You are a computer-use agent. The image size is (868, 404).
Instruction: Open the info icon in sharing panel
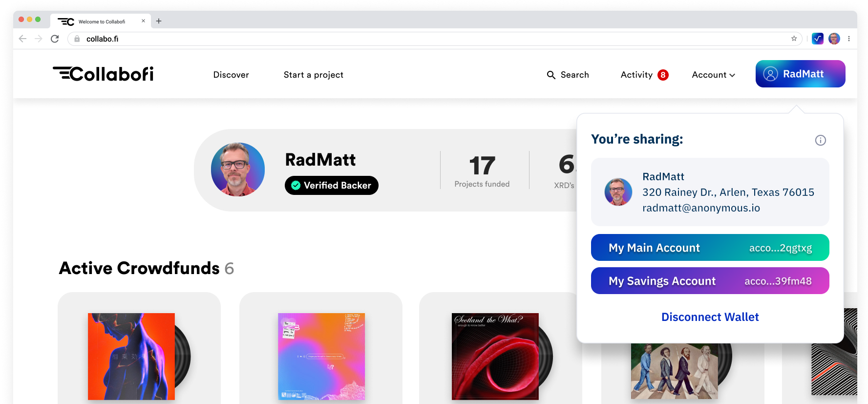(820, 141)
